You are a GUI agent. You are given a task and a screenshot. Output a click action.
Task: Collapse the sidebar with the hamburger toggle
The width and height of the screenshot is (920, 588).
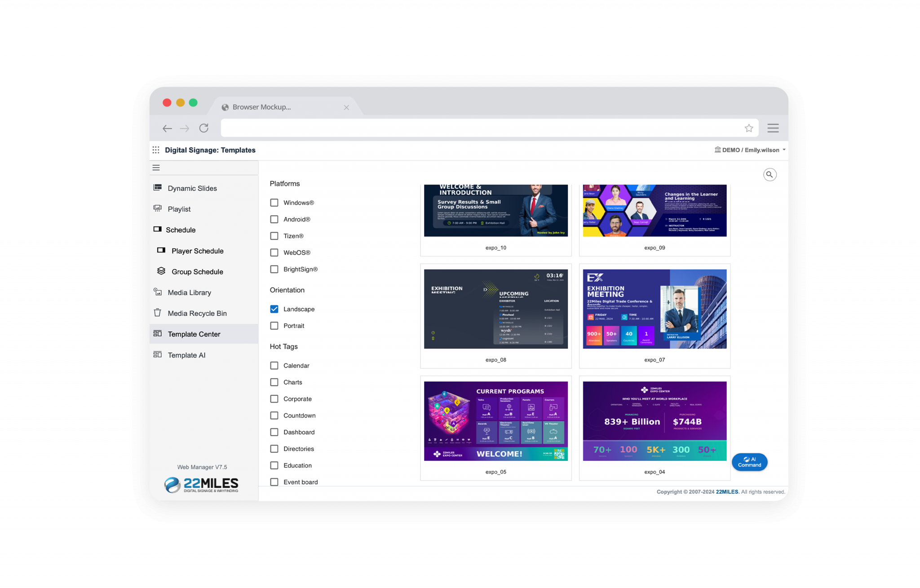click(156, 167)
